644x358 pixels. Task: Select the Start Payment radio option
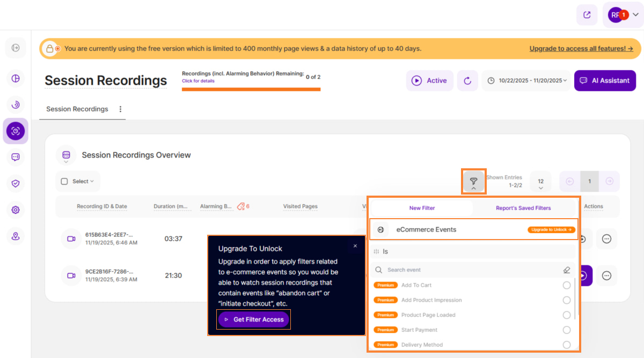click(x=567, y=330)
